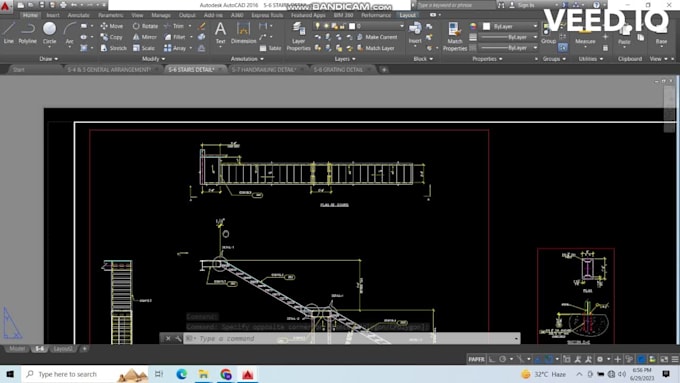Expand the Layers panel
Screen dimensions: 680x383
pyautogui.click(x=345, y=59)
